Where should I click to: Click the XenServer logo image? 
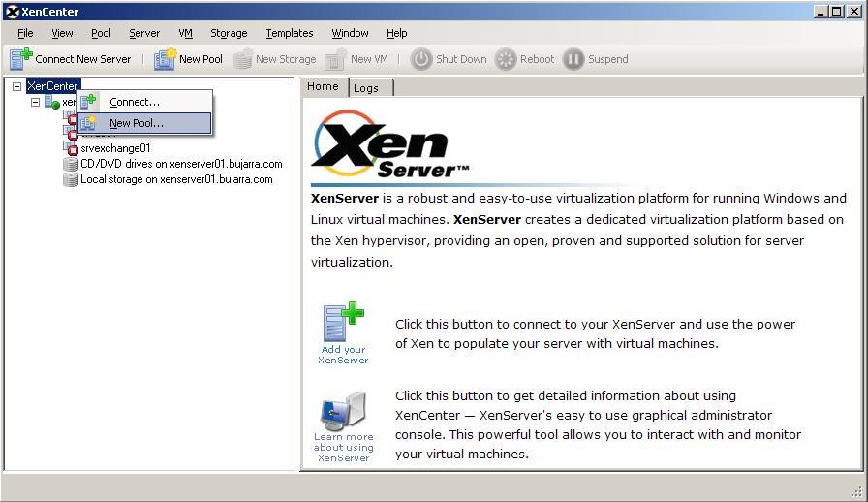(390, 144)
